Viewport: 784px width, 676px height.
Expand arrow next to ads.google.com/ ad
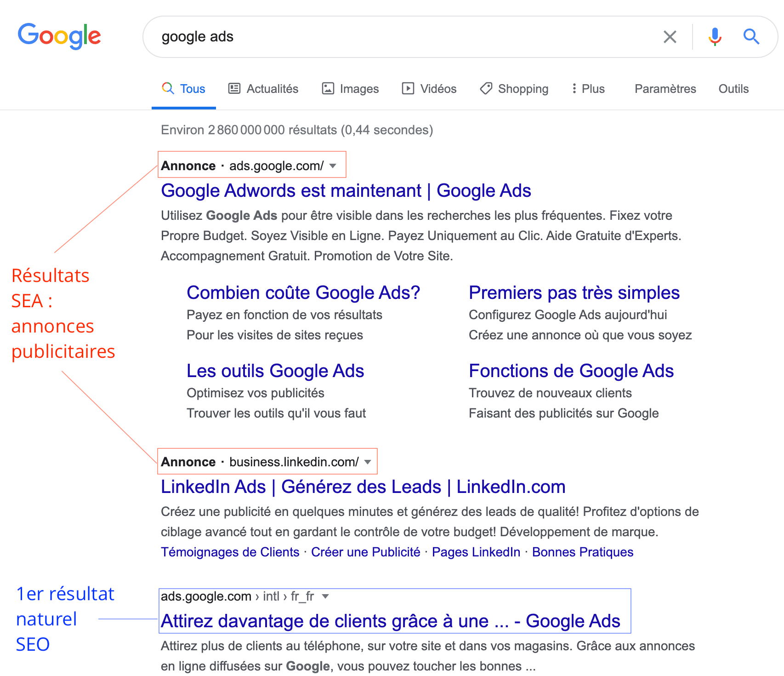click(333, 166)
